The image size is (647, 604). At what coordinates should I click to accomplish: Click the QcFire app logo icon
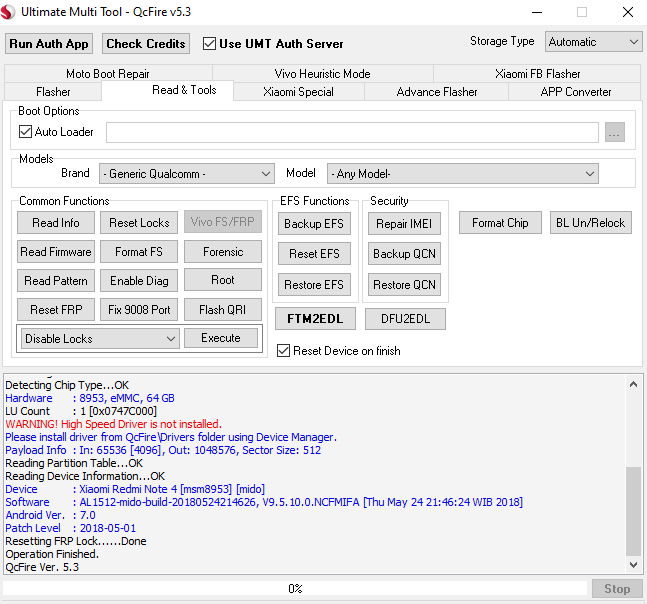point(8,12)
